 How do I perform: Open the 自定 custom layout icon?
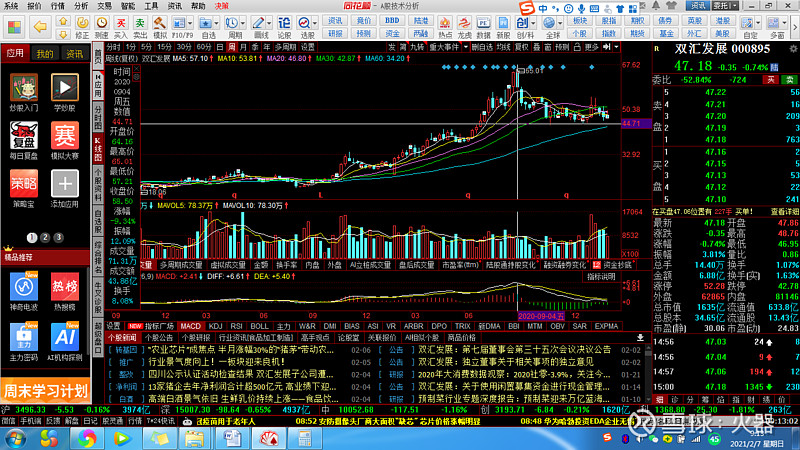[x=747, y=27]
